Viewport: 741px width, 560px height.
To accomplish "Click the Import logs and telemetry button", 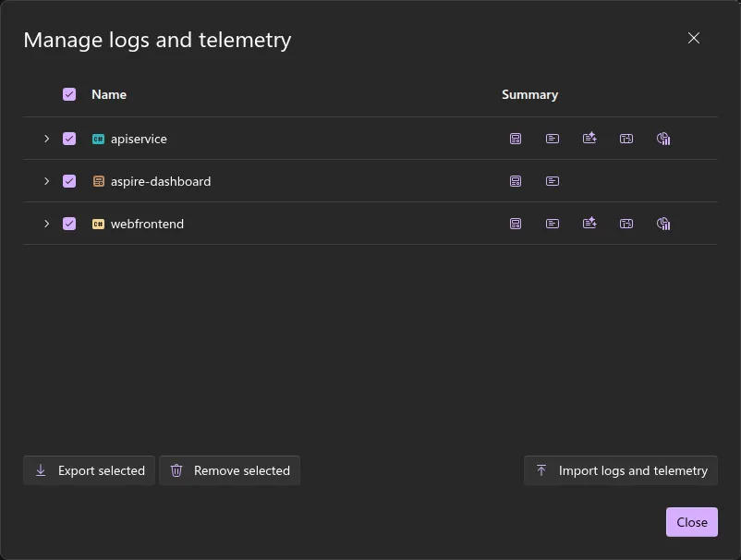I will click(620, 470).
